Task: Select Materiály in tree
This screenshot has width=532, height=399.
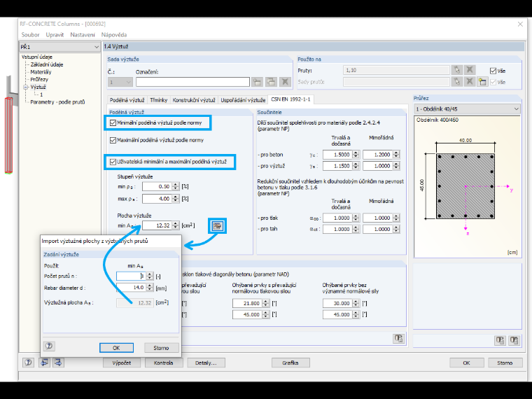Action: [x=41, y=72]
